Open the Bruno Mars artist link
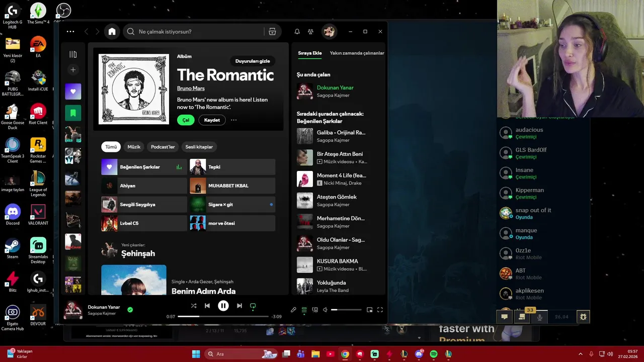644x362 pixels. [191, 88]
